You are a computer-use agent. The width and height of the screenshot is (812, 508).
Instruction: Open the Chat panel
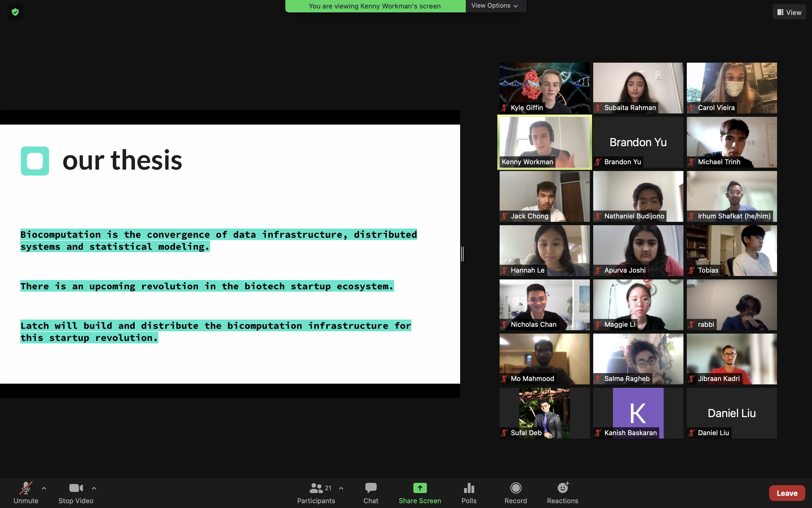click(371, 492)
